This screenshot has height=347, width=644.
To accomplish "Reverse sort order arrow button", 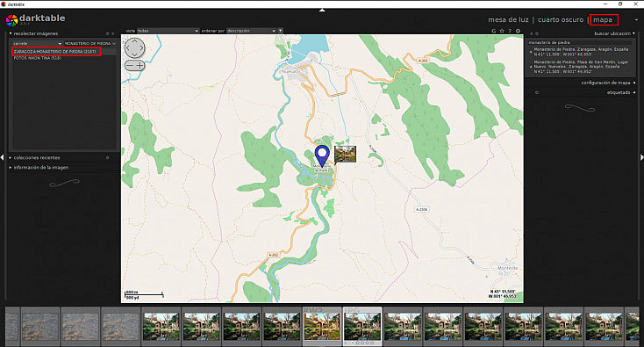I will click(x=281, y=31).
